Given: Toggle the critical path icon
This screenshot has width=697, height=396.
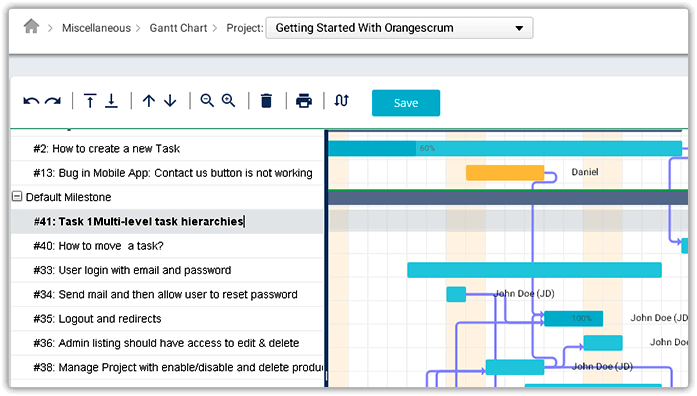Looking at the screenshot, I should tap(341, 101).
